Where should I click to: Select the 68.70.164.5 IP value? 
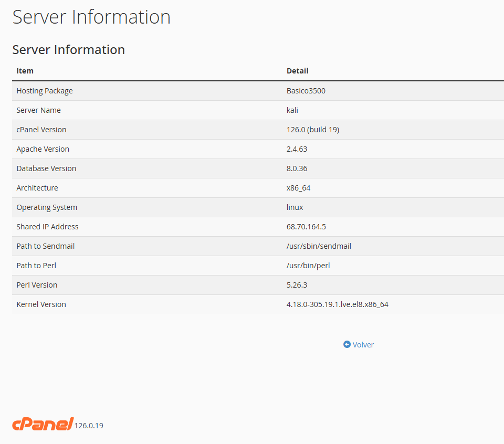coord(306,227)
